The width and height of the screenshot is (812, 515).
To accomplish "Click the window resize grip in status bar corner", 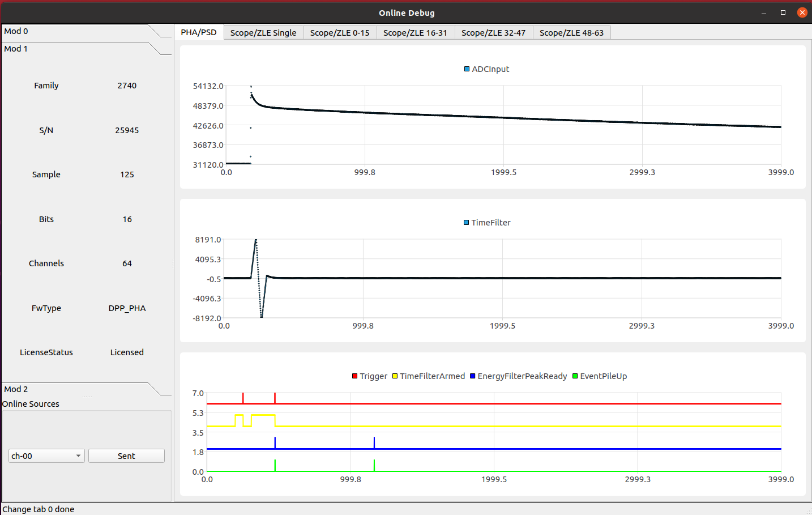I will (807, 510).
